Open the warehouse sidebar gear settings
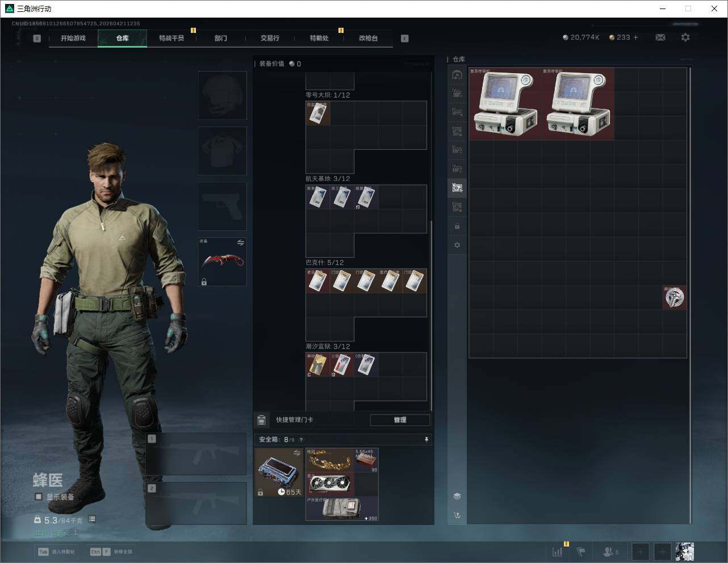 [x=457, y=245]
